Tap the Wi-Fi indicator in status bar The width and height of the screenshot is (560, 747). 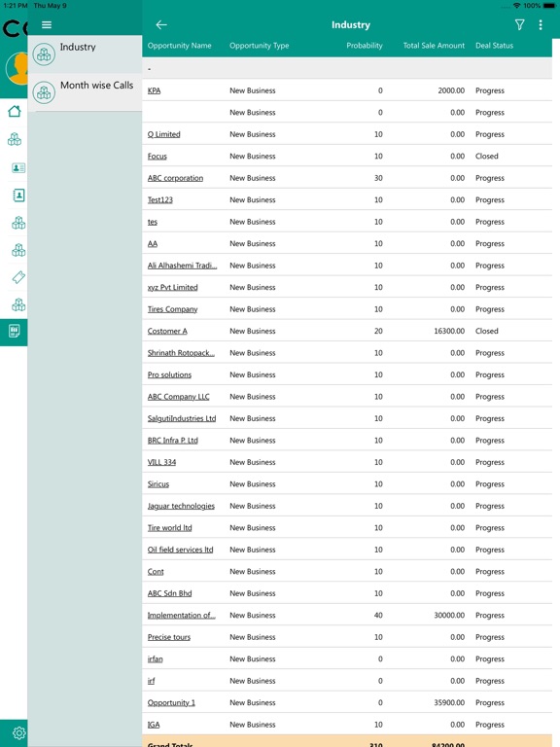pos(516,6)
